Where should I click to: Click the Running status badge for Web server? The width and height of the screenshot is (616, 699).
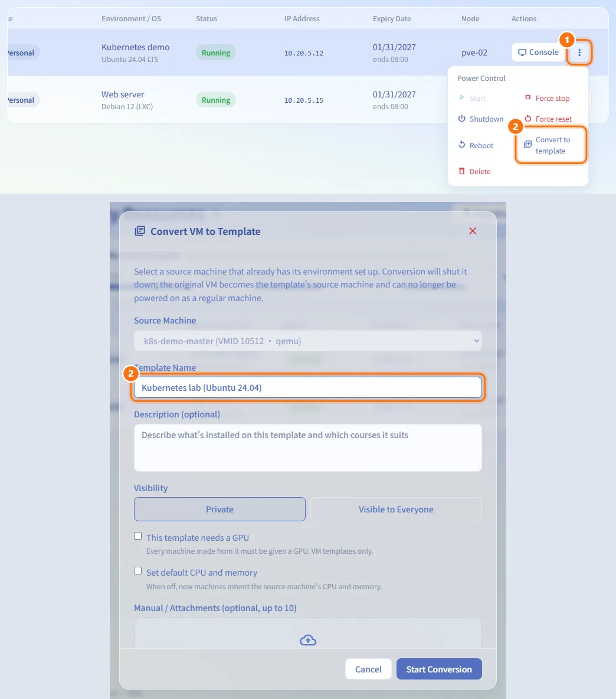[x=216, y=100]
